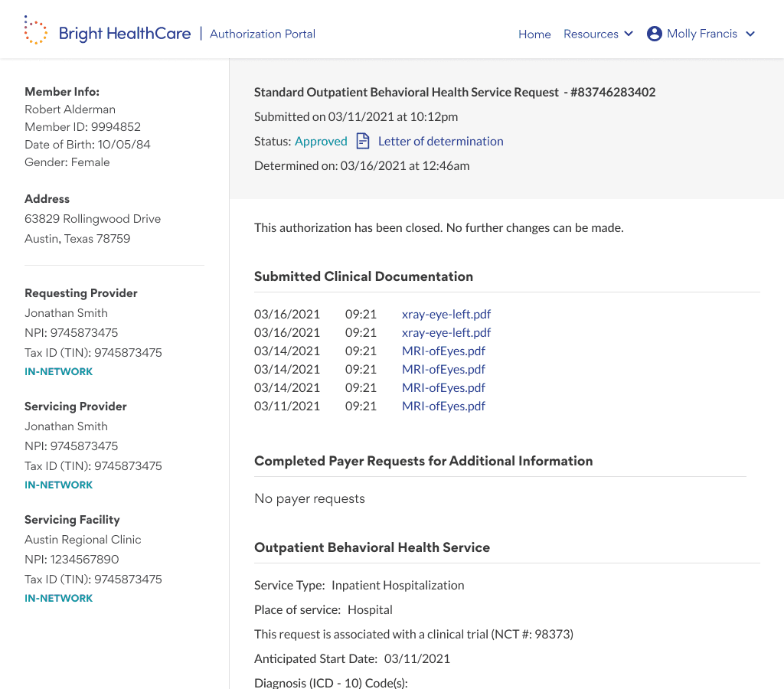Click Austin Regional Clinic facility name
This screenshot has width=784, height=689.
click(x=83, y=540)
